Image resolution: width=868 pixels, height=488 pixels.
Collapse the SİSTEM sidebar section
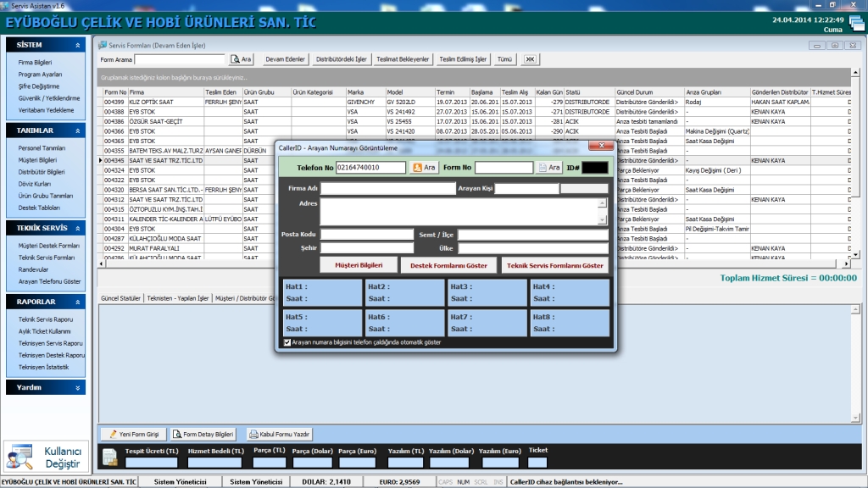pos(77,46)
